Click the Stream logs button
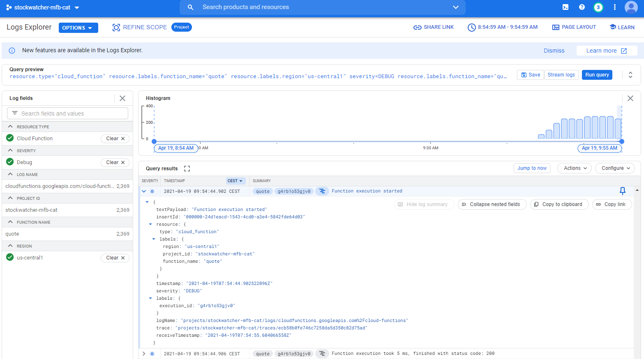The width and height of the screenshot is (644, 359). tap(561, 75)
